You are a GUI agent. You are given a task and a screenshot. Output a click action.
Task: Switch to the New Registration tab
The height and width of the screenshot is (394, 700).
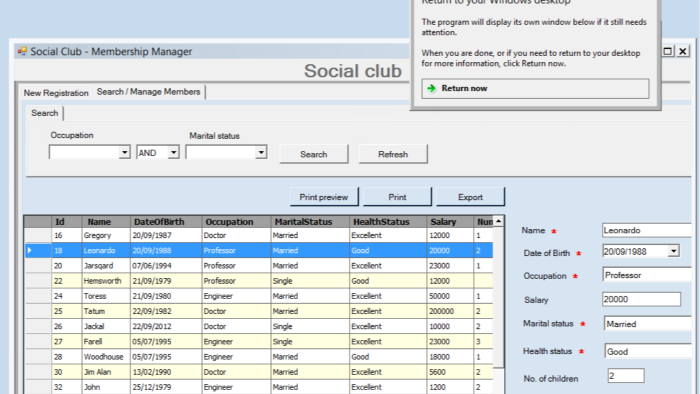tap(56, 93)
